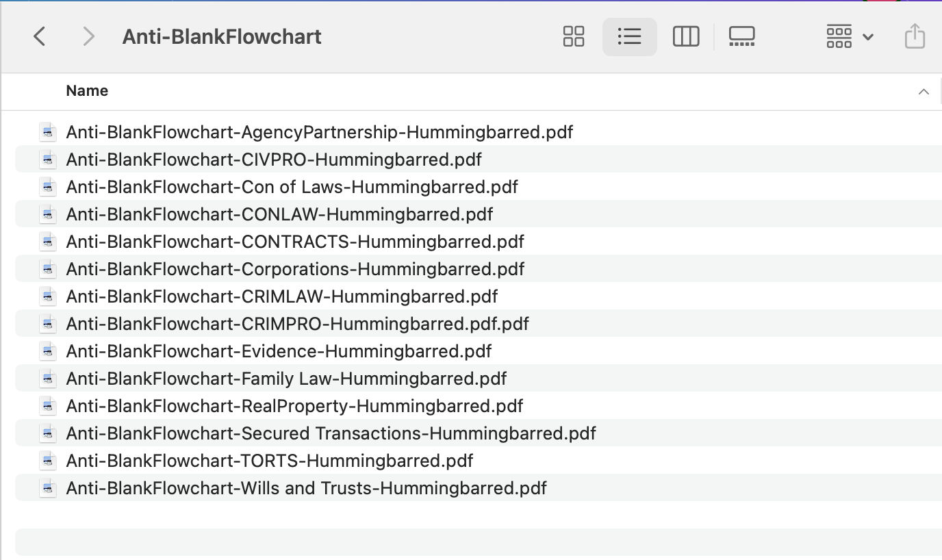Screen dimensions: 942x560
Task: Switch to column view
Action: tap(685, 36)
